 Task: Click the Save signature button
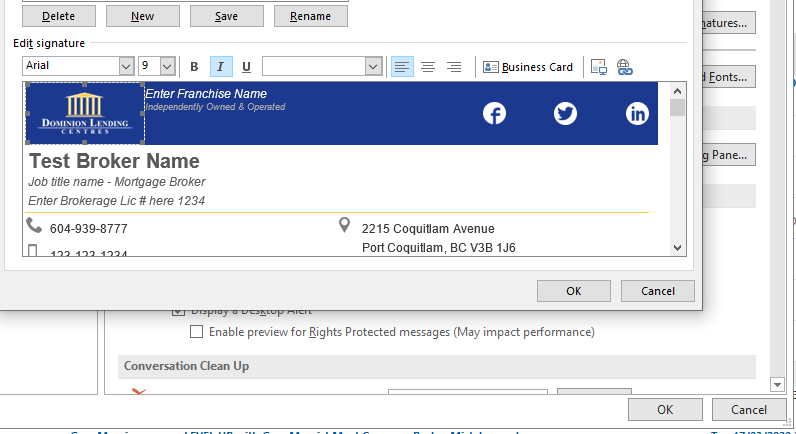coord(226,16)
